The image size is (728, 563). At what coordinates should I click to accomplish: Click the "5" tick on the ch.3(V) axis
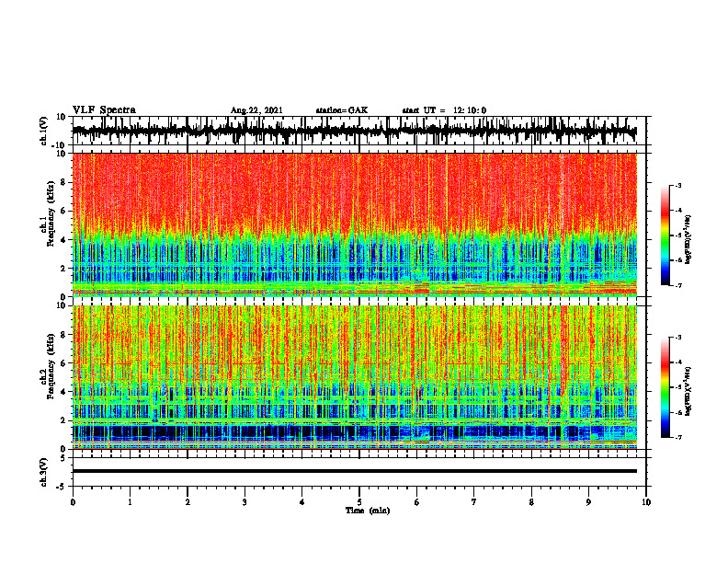tap(64, 458)
